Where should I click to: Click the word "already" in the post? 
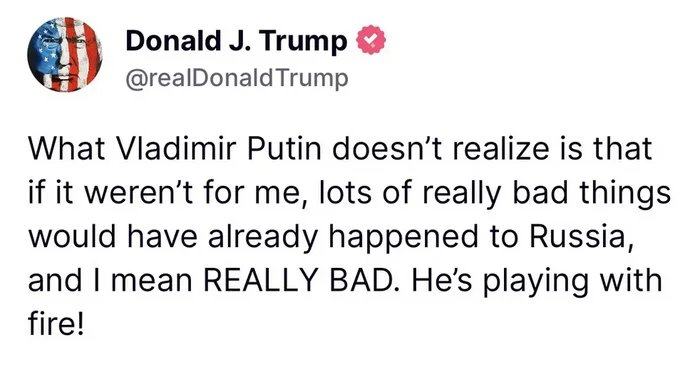264,239
